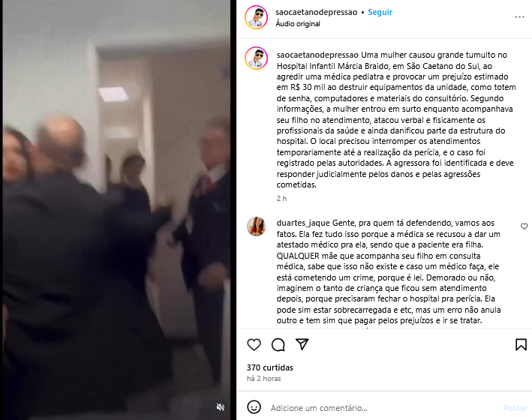Click the caption's profile avatar
532x420 pixels.
256,58
